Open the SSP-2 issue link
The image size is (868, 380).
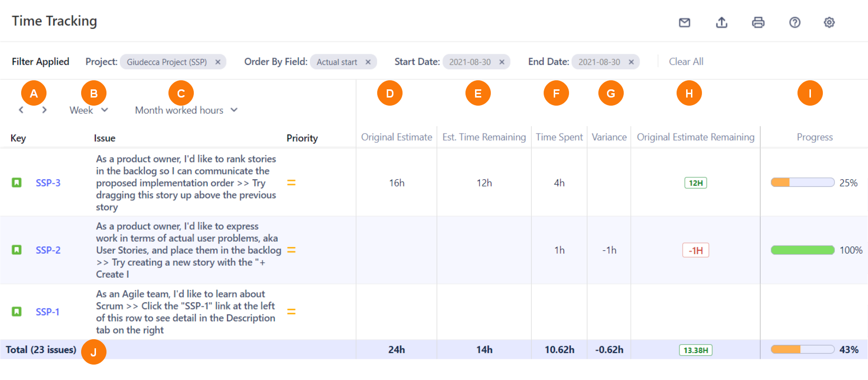[48, 250]
